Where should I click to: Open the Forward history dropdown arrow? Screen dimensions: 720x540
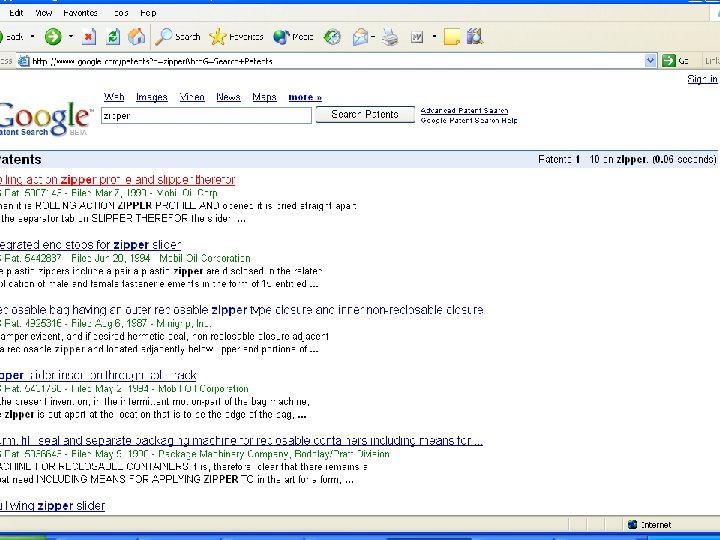click(71, 36)
